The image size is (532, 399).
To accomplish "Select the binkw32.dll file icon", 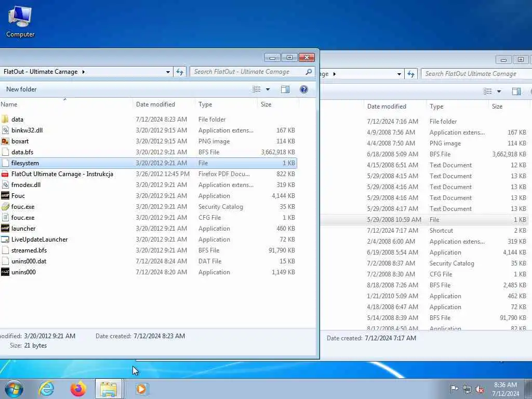I will point(5,130).
